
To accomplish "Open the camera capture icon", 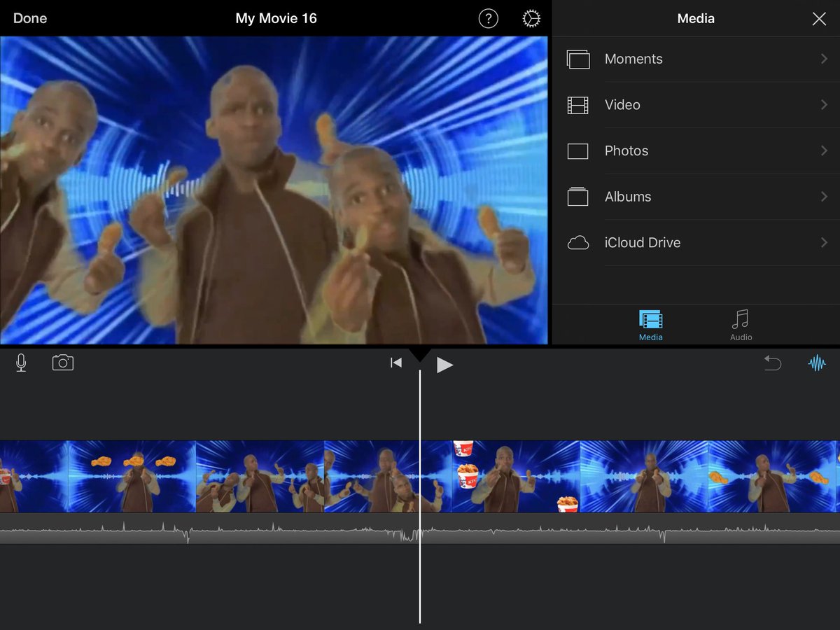I will point(63,363).
